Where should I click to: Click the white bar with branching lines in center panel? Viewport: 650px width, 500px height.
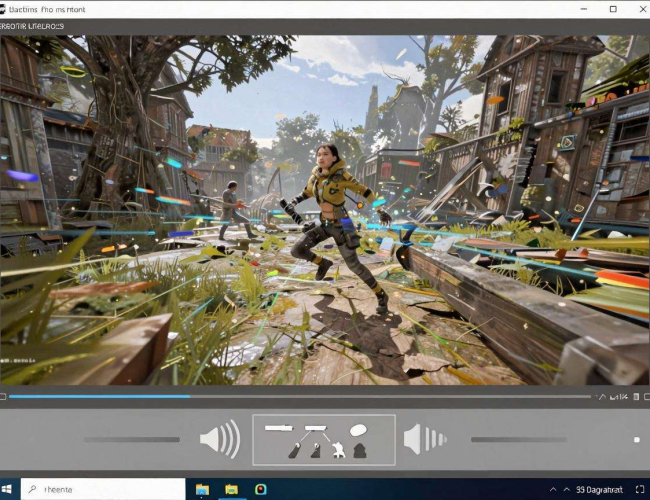point(315,428)
